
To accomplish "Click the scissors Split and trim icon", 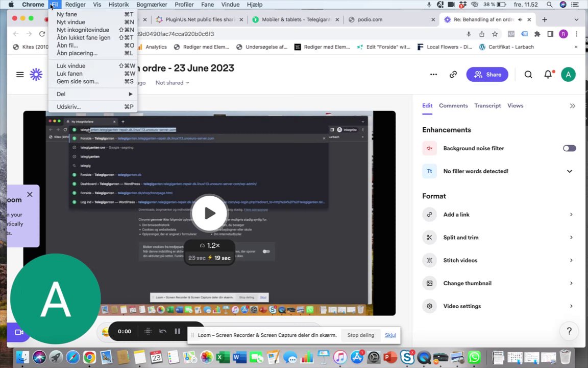I will (x=429, y=237).
